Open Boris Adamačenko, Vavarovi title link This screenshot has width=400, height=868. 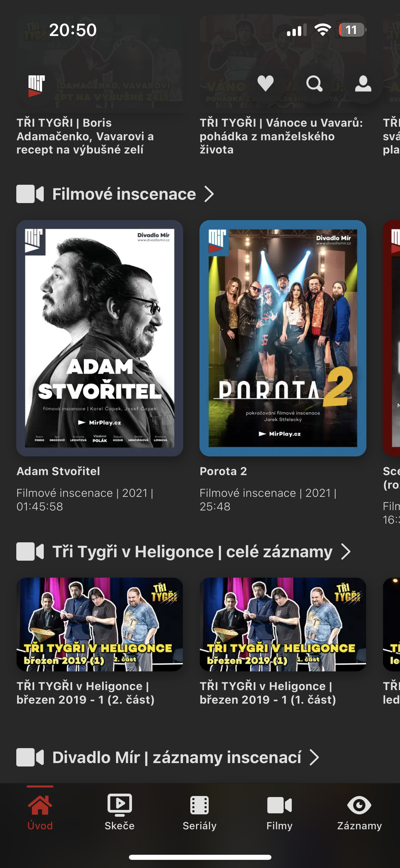[x=85, y=136]
